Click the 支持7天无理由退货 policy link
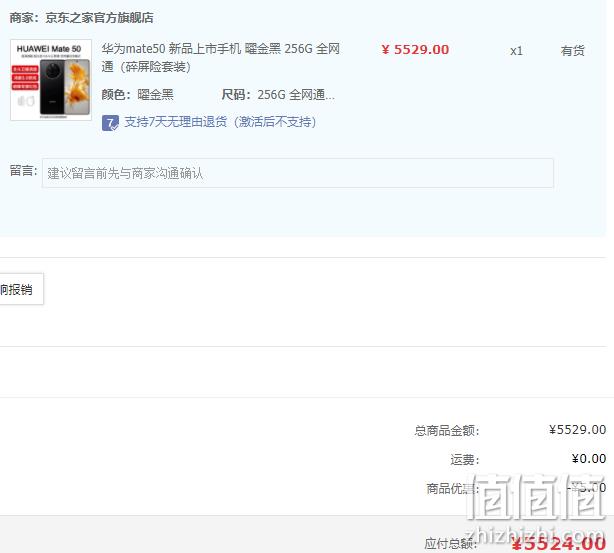Image resolution: width=614 pixels, height=553 pixels. (220, 122)
